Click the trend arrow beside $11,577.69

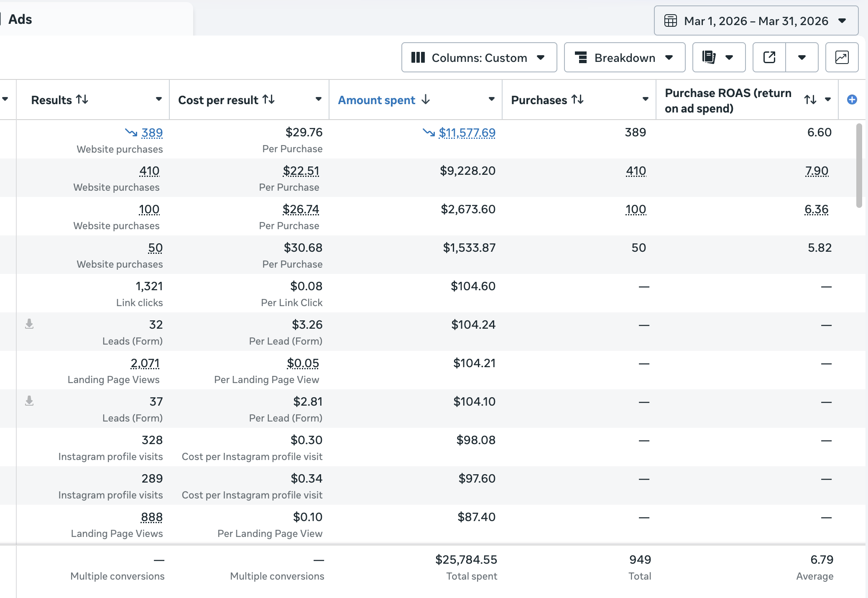429,133
